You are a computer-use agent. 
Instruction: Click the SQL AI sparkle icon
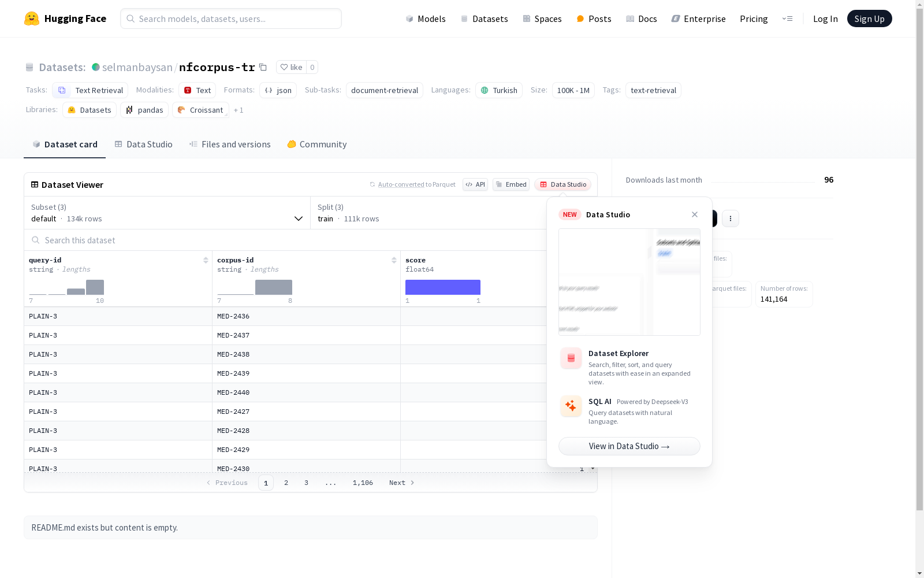pos(571,406)
